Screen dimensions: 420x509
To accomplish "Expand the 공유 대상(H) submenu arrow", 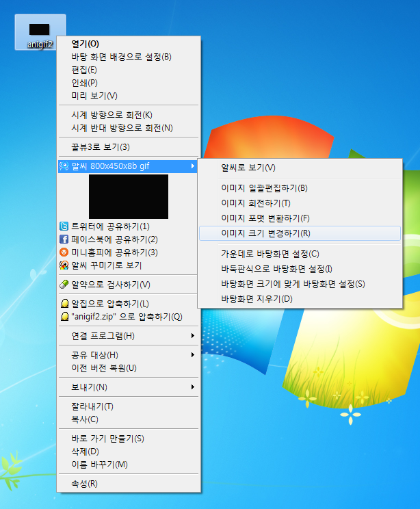I will (192, 355).
